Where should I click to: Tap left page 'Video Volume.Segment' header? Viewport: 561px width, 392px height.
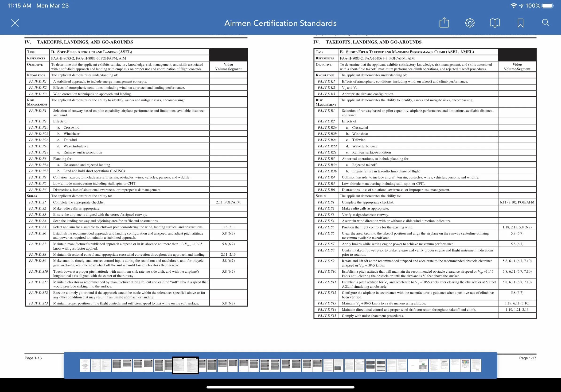[x=228, y=67]
